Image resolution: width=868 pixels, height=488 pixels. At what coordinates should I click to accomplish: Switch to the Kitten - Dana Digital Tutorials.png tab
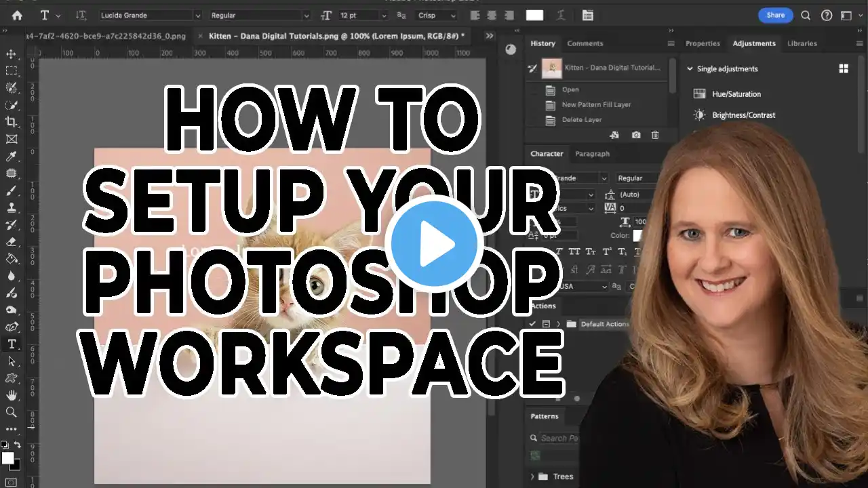coord(336,35)
